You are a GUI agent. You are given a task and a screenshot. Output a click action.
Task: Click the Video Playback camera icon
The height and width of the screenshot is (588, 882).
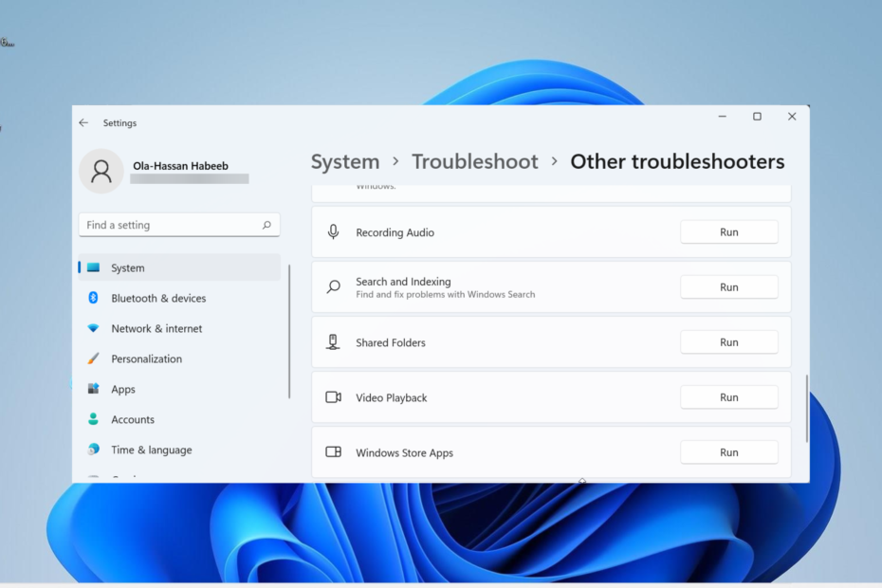(x=334, y=397)
